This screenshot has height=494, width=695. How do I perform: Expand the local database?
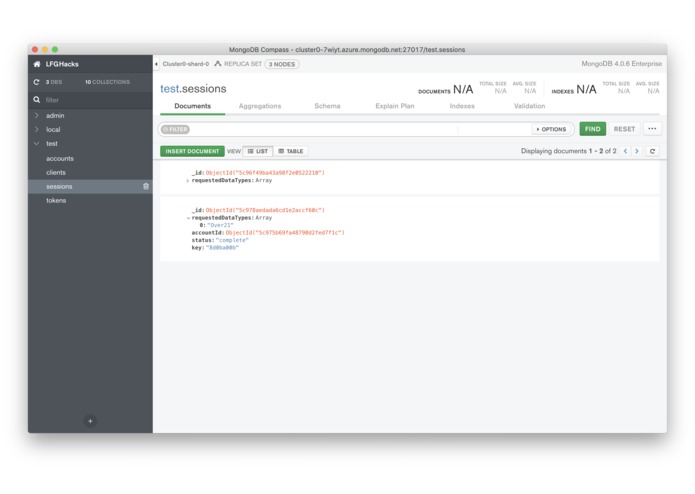point(36,129)
